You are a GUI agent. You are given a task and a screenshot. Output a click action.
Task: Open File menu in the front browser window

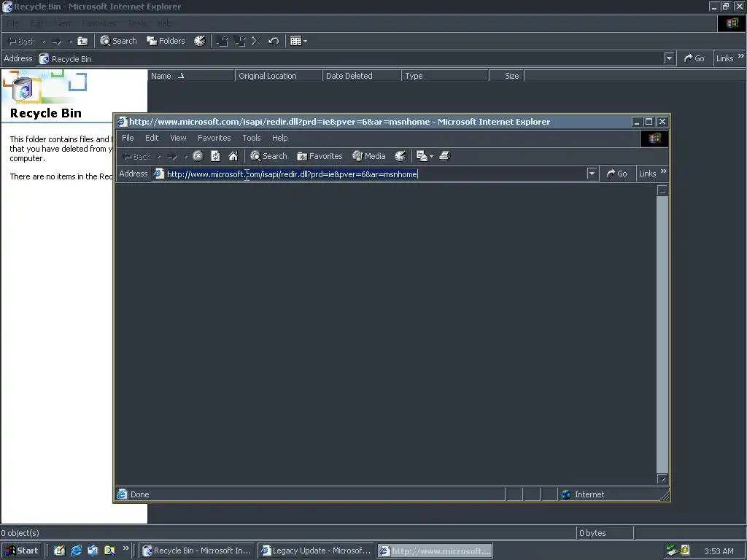128,138
